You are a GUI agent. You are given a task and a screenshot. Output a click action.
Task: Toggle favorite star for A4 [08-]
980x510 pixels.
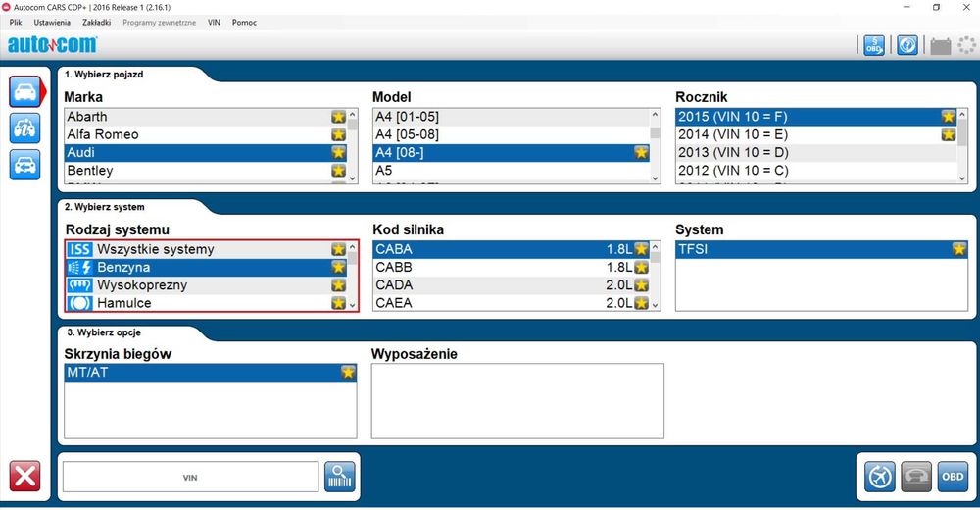641,153
